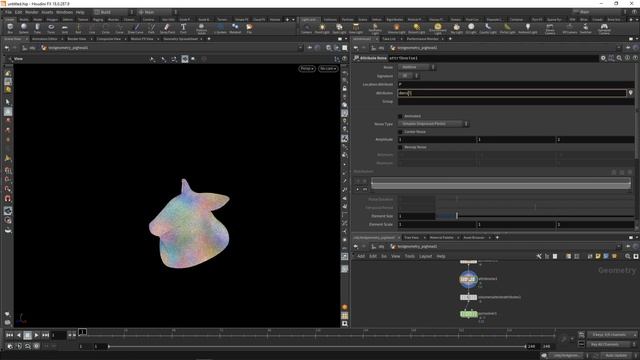
Task: Switch to the Take List tab
Action: [389, 39]
